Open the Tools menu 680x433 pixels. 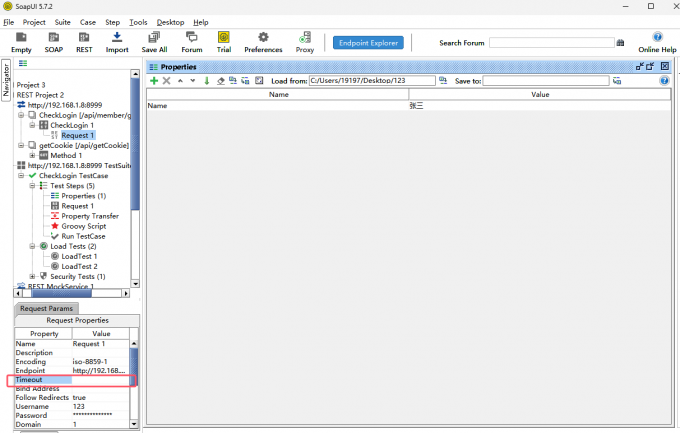138,22
